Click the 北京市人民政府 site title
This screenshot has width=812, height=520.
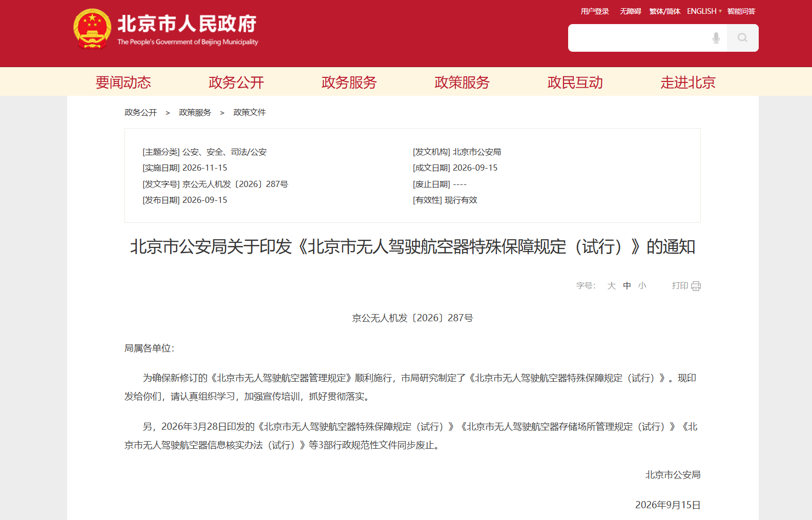pyautogui.click(x=187, y=24)
